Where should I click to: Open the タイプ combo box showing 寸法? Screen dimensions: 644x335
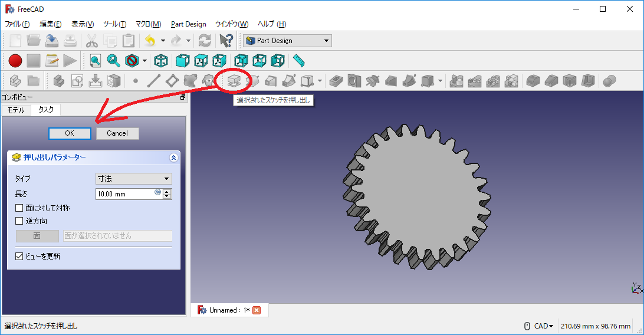[x=133, y=179]
